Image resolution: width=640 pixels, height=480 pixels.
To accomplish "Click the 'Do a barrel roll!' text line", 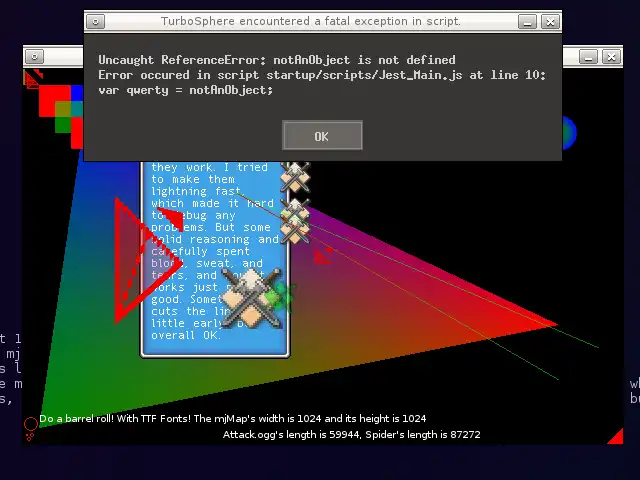I will pyautogui.click(x=233, y=418).
